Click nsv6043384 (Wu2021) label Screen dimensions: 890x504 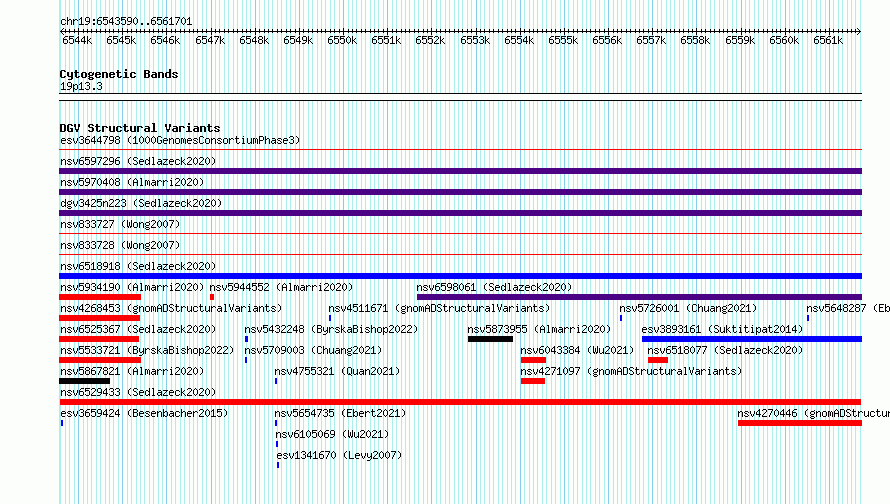coord(577,350)
